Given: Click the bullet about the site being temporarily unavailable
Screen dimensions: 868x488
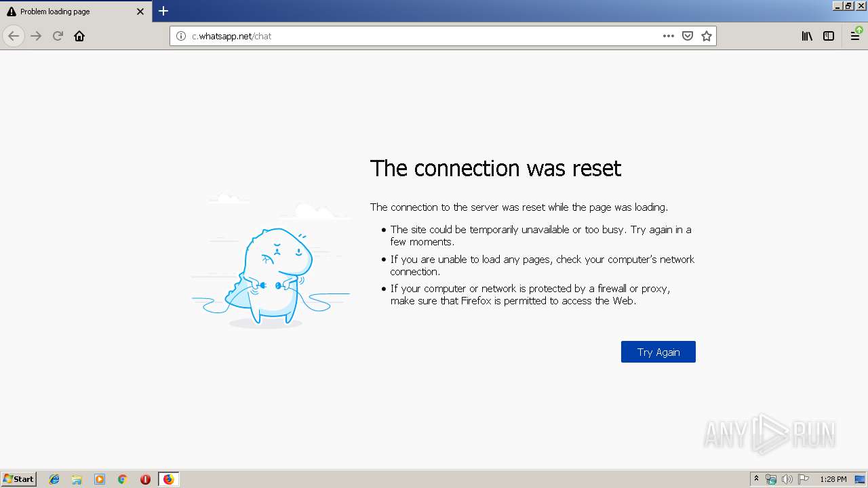Looking at the screenshot, I should pyautogui.click(x=540, y=235).
